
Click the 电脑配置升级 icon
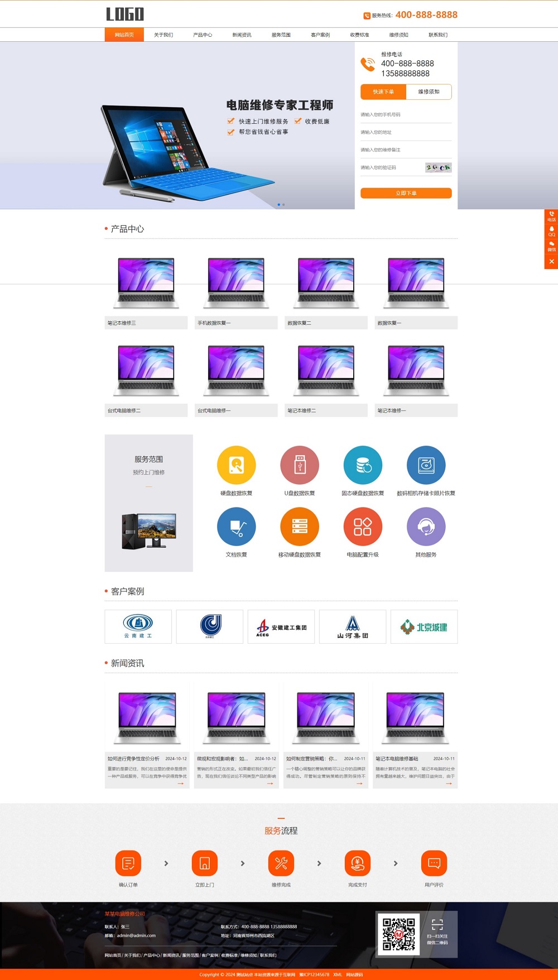[x=363, y=527]
